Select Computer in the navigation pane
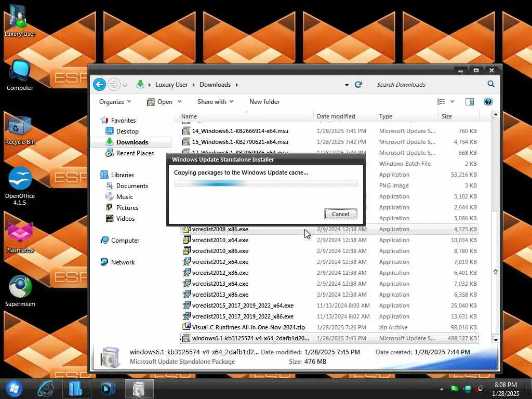 [125, 241]
